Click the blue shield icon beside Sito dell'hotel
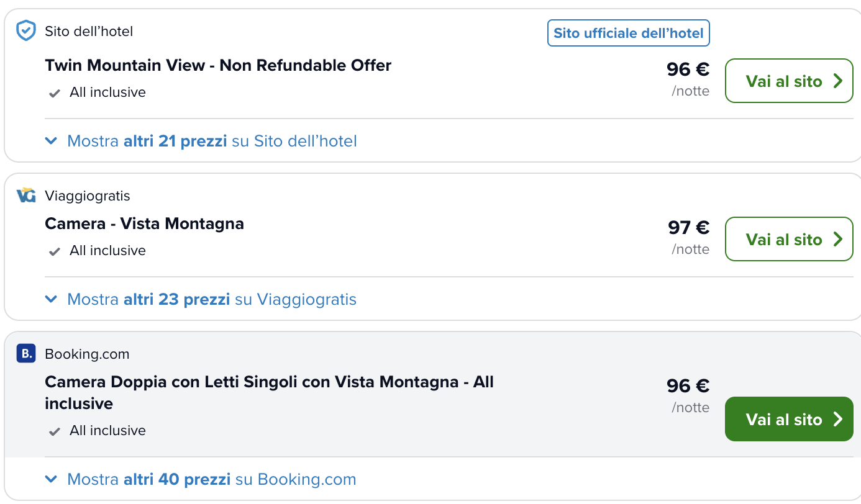The height and width of the screenshot is (504, 861). coord(25,30)
